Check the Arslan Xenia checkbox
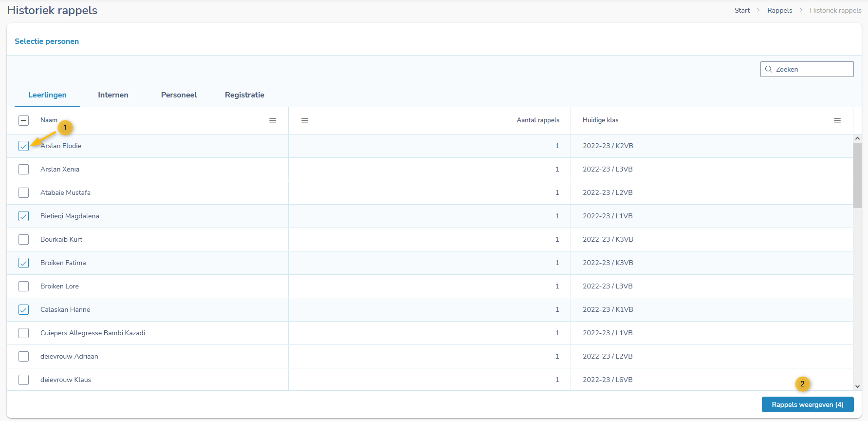The height and width of the screenshot is (421, 868). click(x=23, y=169)
